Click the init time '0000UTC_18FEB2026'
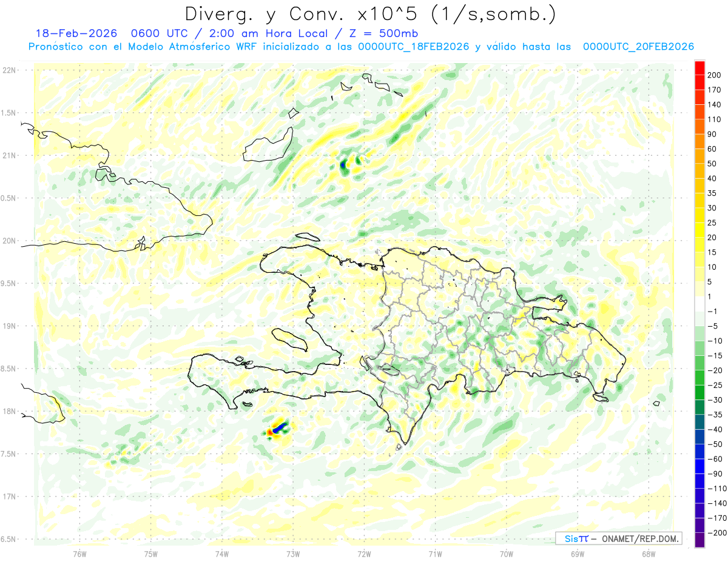This screenshot has height=562, width=728. coord(414,47)
